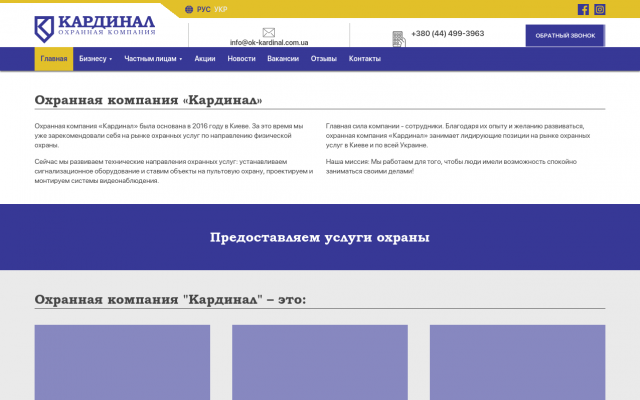
Task: Open the Главная menu item
Action: [54, 59]
